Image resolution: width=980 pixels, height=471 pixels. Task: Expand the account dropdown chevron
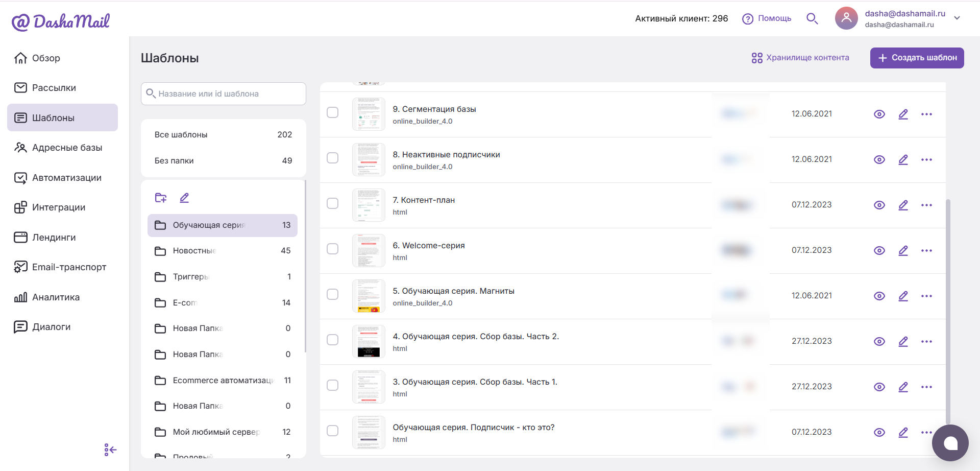tap(957, 18)
